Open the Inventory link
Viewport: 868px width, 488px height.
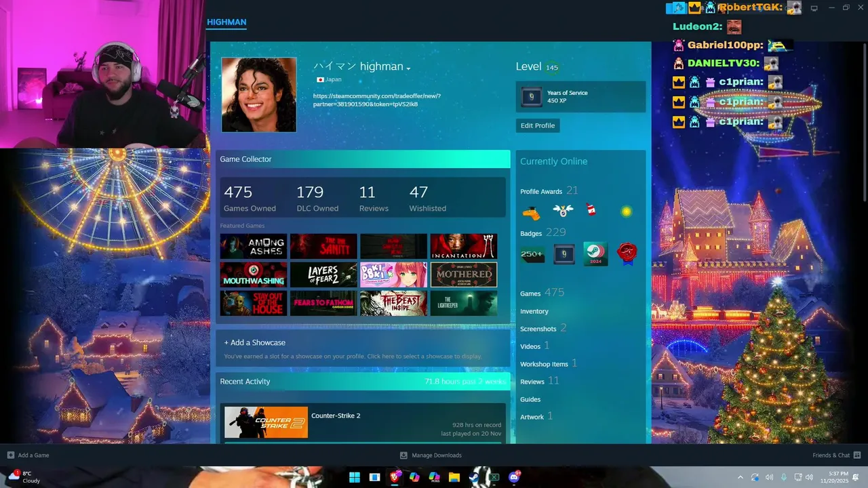pos(534,311)
